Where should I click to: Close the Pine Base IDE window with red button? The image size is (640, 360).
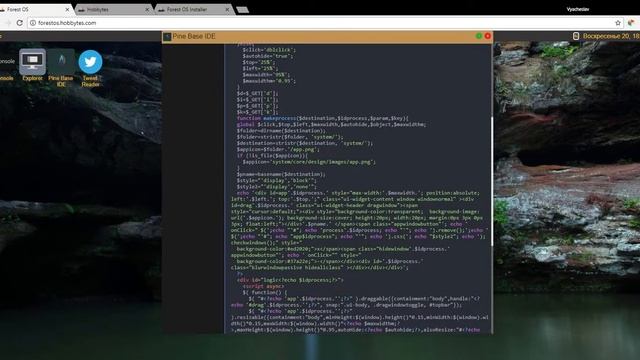(x=487, y=36)
